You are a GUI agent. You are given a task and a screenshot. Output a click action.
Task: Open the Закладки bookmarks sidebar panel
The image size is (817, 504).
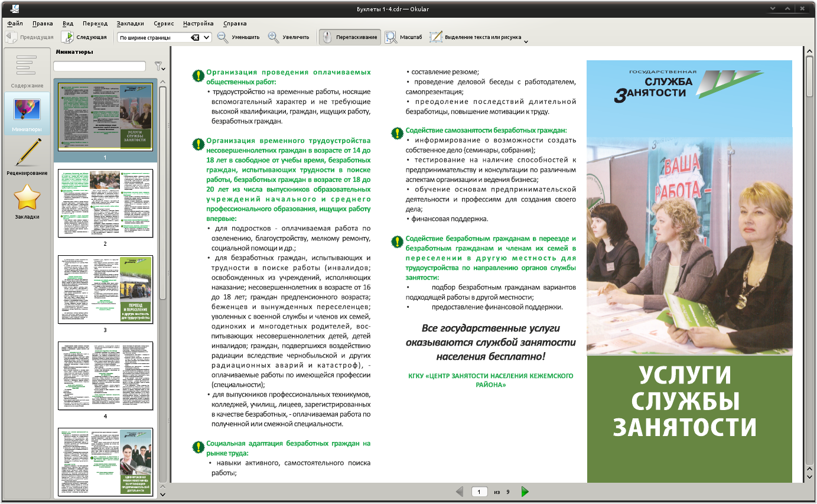27,201
